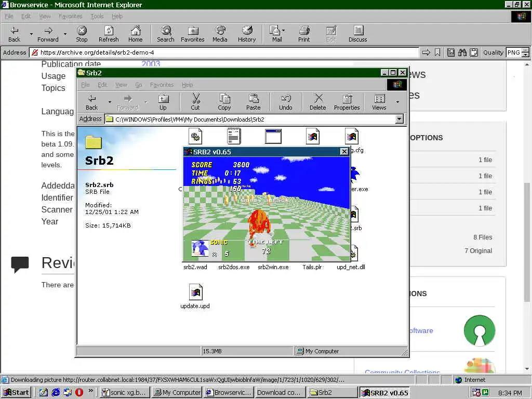Image resolution: width=532 pixels, height=399 pixels.
Task: Cut the selected file in Srb2 window
Action: pos(195,102)
